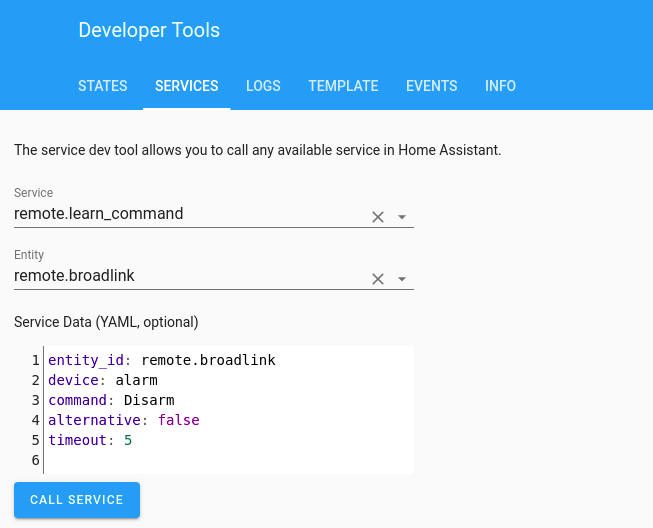The height and width of the screenshot is (528, 653).
Task: Click the Developer Tools header title
Action: click(x=149, y=30)
